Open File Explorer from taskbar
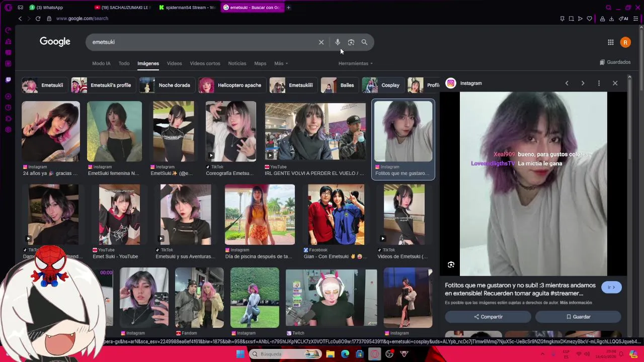Screen dimensions: 644x362 (x=330, y=354)
